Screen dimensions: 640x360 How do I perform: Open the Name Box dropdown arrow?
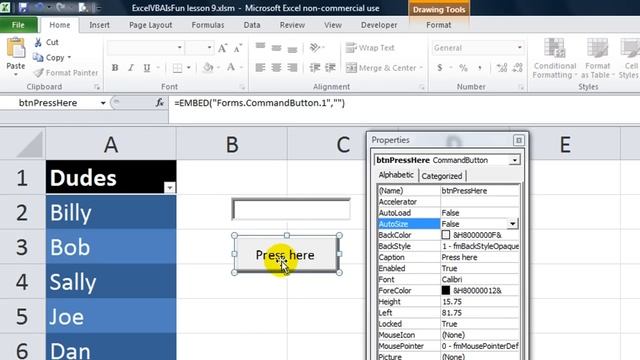pos(103,103)
